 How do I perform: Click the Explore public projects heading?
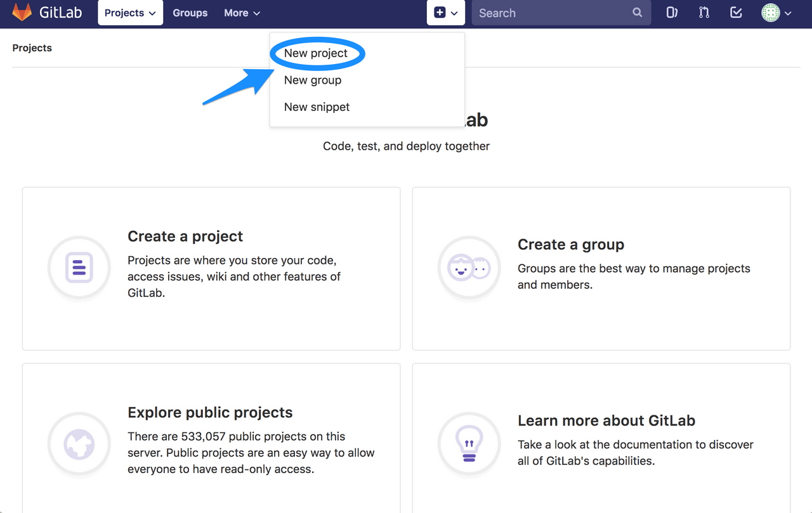[210, 413]
